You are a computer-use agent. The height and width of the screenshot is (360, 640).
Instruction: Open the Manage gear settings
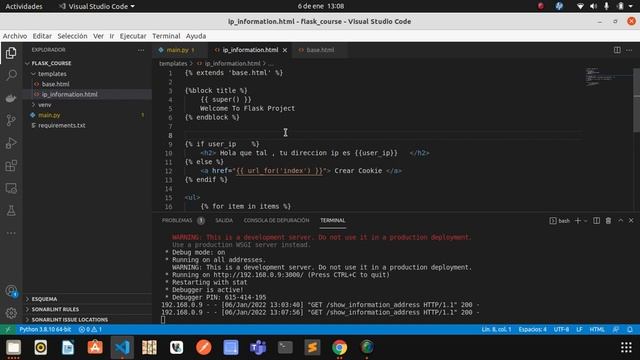coord(11,313)
